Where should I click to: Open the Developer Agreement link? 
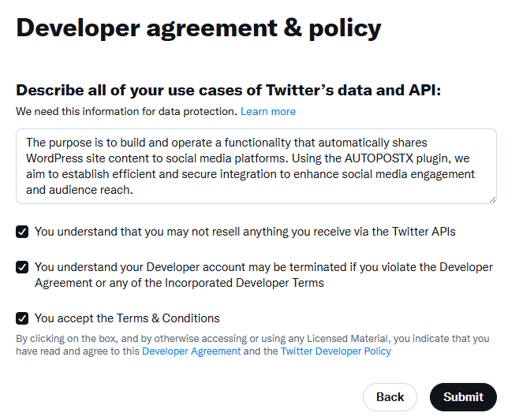(x=192, y=351)
